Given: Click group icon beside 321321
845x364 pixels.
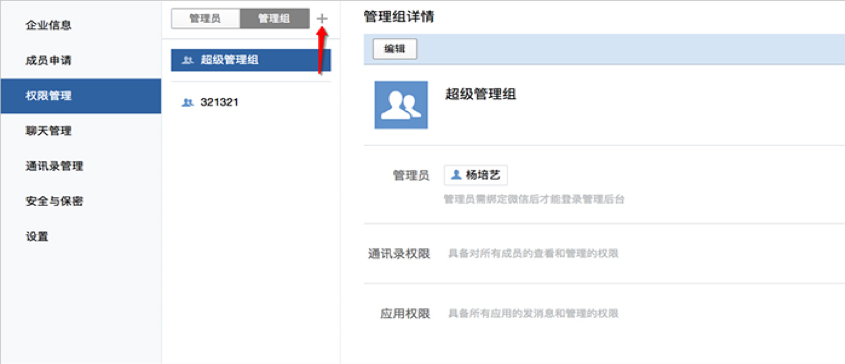Looking at the screenshot, I should (x=188, y=102).
